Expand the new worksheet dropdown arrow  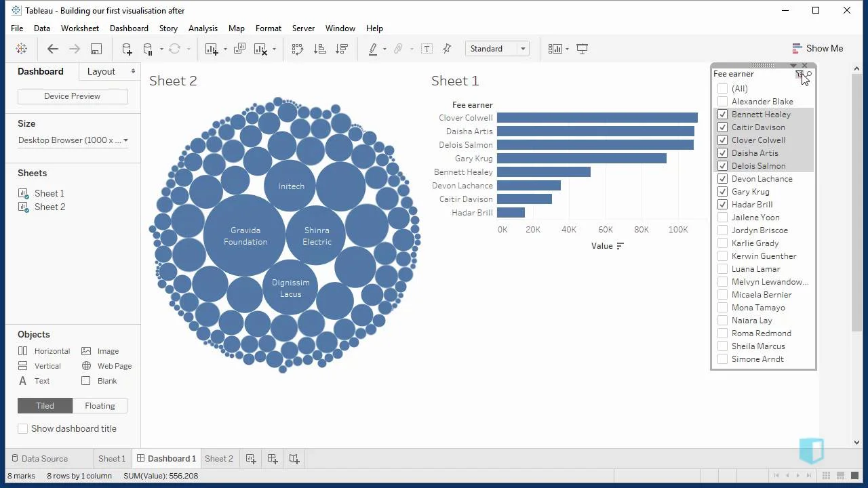click(224, 49)
